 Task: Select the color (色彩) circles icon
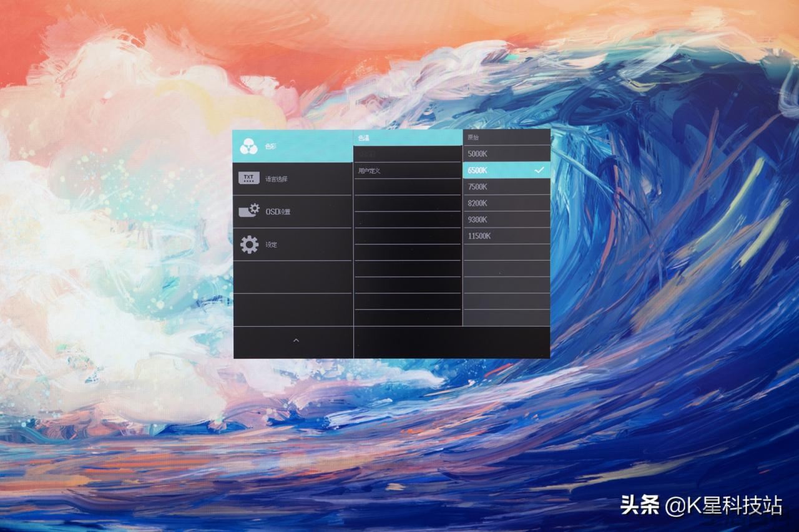(x=249, y=146)
